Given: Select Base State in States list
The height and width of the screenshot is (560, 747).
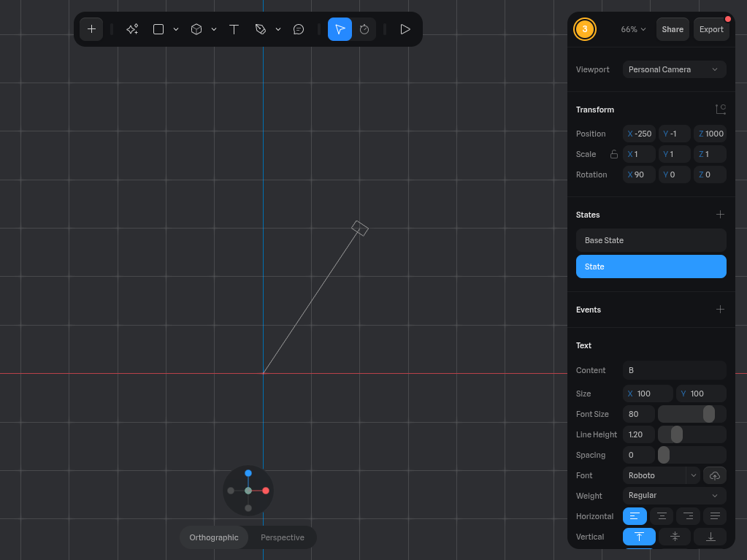Looking at the screenshot, I should [651, 240].
